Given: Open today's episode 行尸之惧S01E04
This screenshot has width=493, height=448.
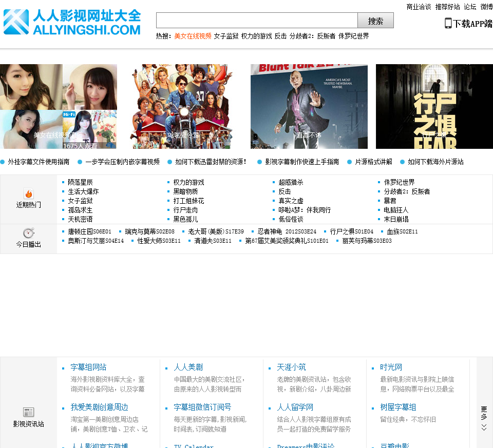Looking at the screenshot, I should 351,231.
